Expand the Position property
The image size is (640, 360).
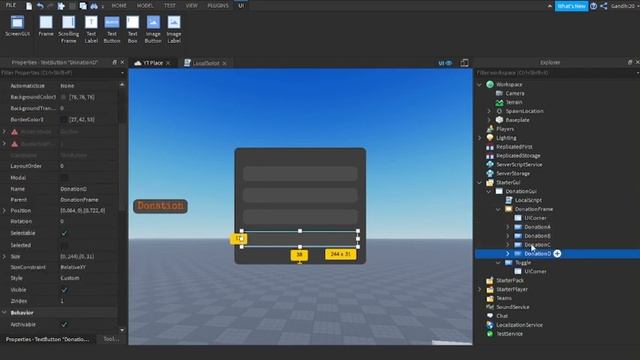[x=4, y=211]
